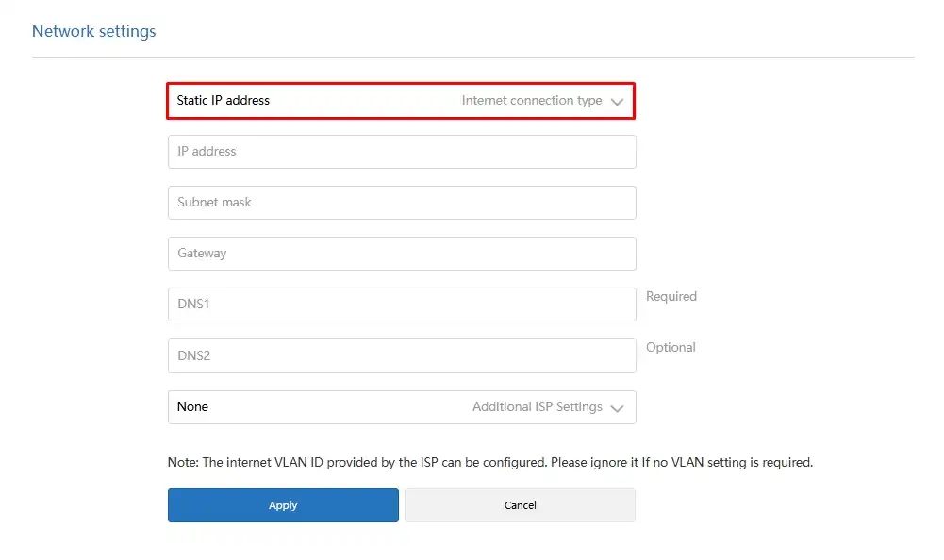Viewport: 944px width, 560px height.
Task: Click the DNS1 input field
Action: pos(401,304)
